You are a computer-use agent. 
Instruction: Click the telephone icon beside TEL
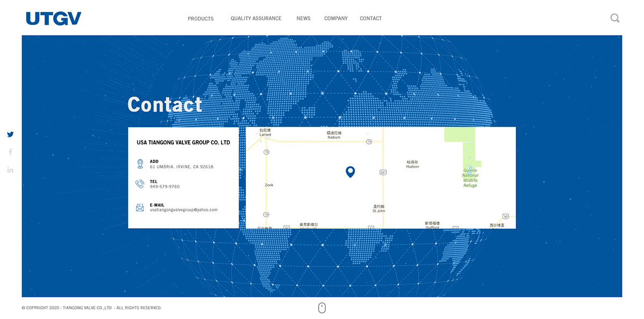pos(140,184)
